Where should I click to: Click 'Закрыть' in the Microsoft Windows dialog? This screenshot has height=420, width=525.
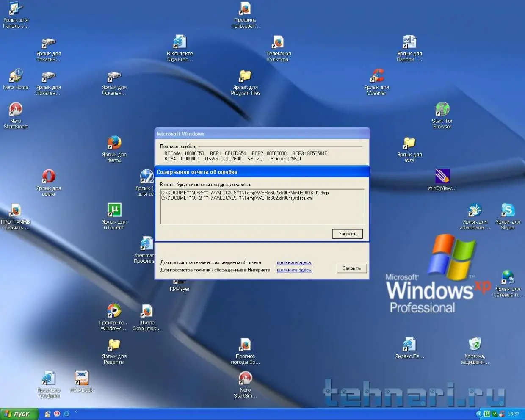point(351,268)
